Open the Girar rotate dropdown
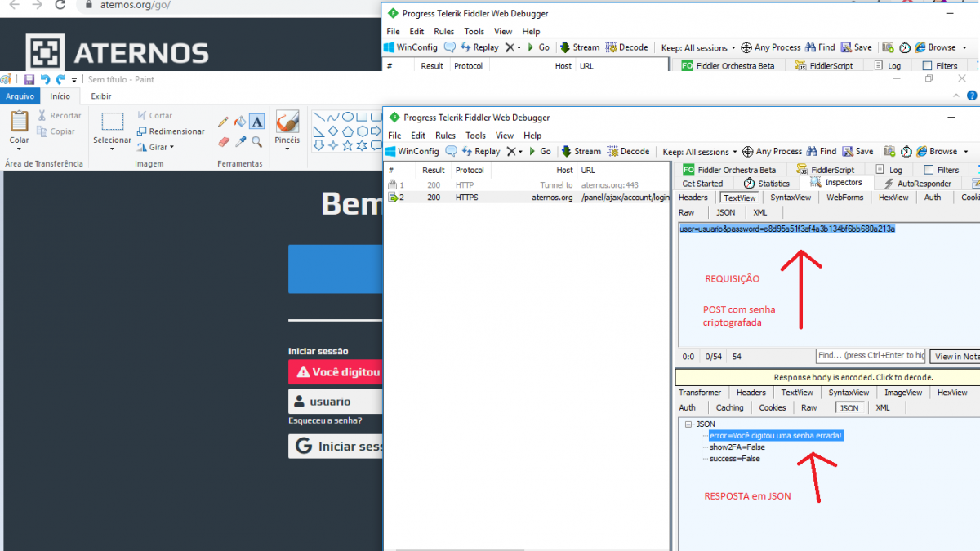This screenshot has height=551, width=980. click(x=171, y=147)
